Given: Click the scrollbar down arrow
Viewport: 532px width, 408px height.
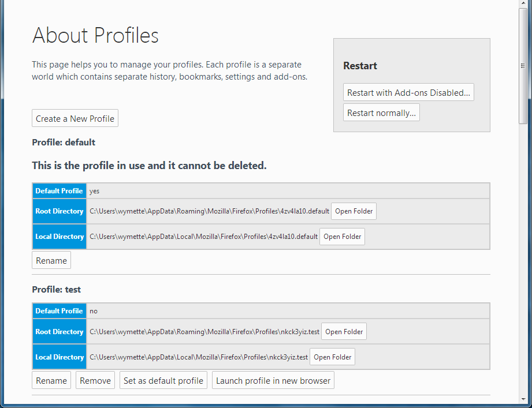Looking at the screenshot, I should [x=523, y=398].
